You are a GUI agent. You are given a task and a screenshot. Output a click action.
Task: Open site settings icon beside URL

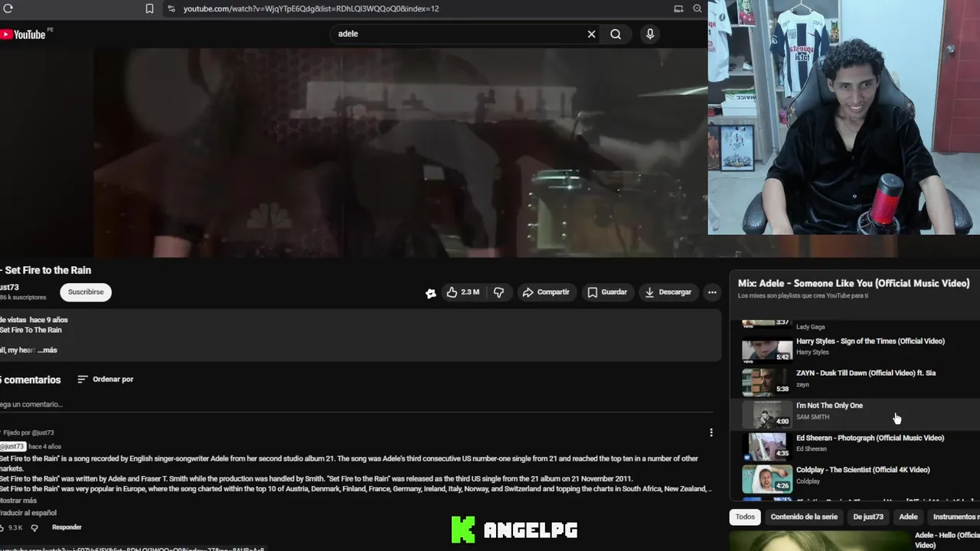click(x=171, y=8)
